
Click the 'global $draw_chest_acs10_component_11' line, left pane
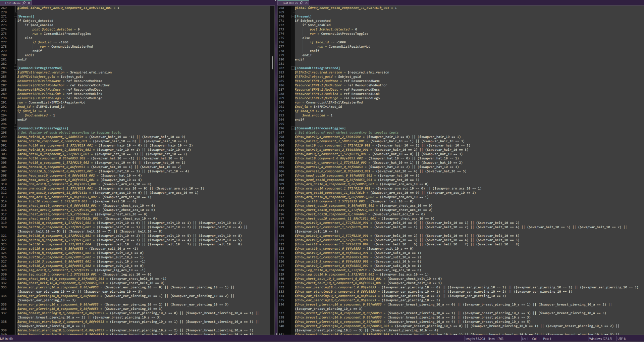coord(68,8)
